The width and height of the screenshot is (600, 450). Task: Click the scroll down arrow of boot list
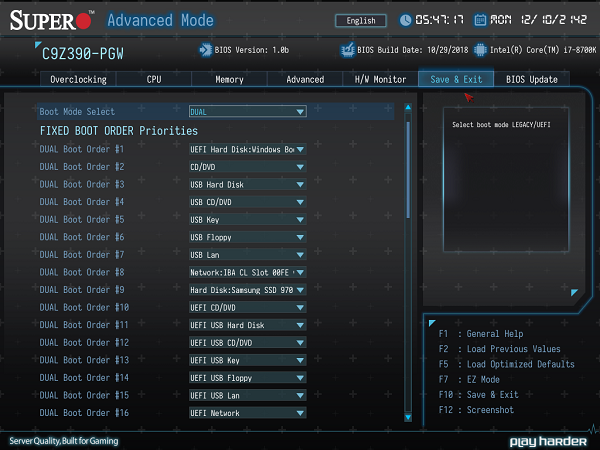(x=408, y=417)
